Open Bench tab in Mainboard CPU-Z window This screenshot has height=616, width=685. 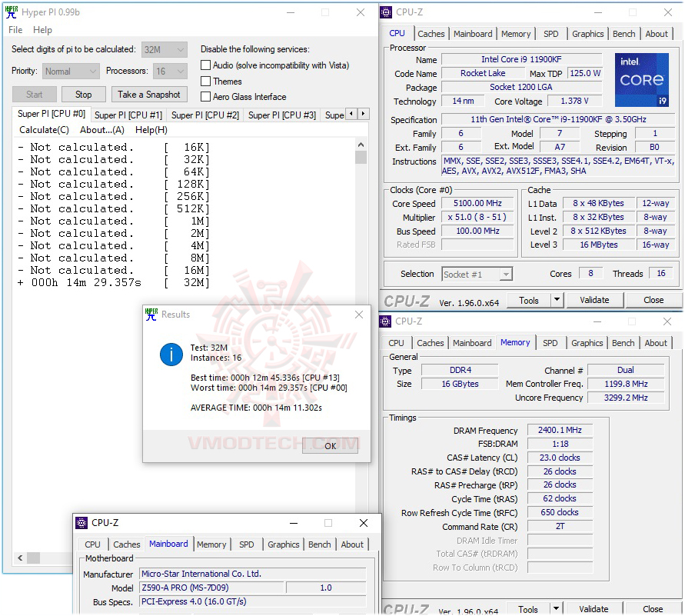319,544
